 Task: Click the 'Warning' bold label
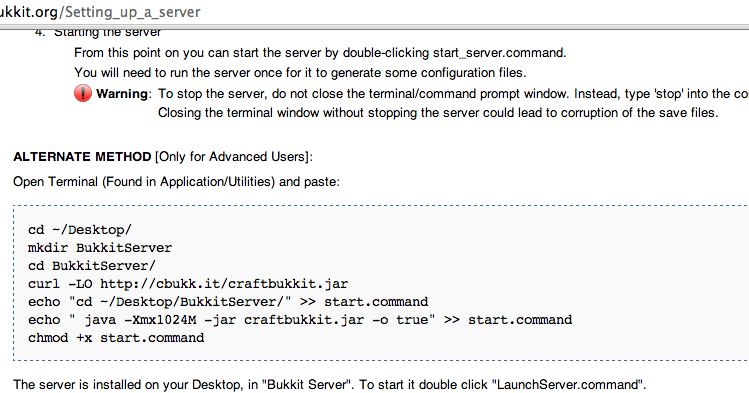[x=122, y=94]
